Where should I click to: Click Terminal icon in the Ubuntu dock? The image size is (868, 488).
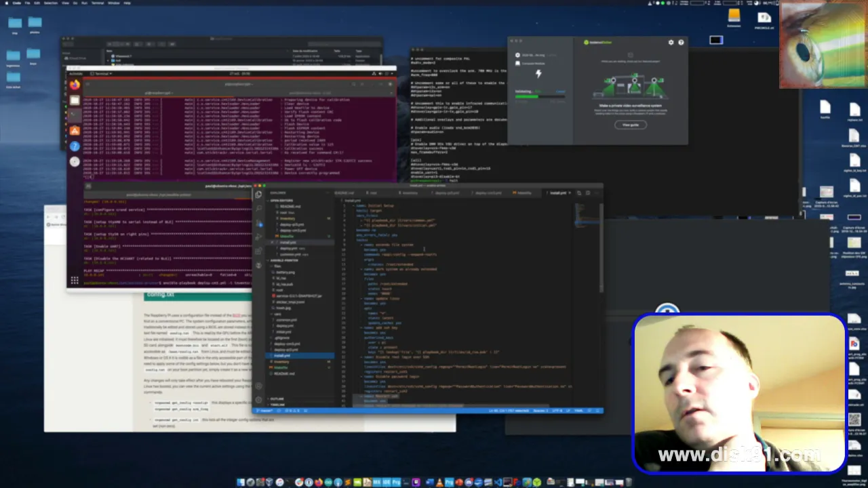coord(75,115)
